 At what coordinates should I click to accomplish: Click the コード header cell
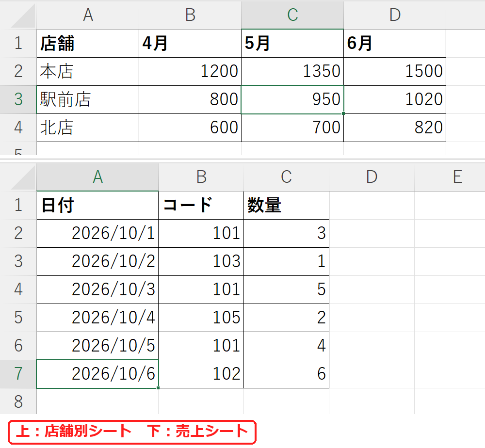pos(201,205)
